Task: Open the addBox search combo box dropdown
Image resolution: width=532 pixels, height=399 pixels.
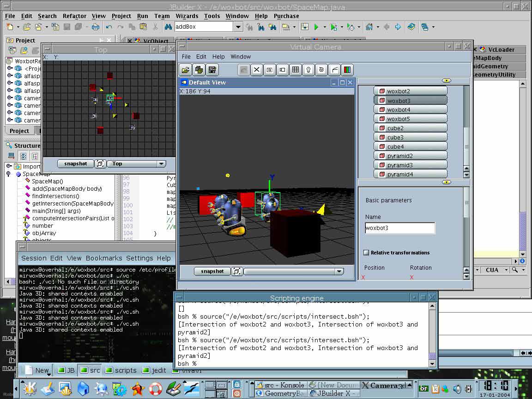Action: (x=238, y=27)
